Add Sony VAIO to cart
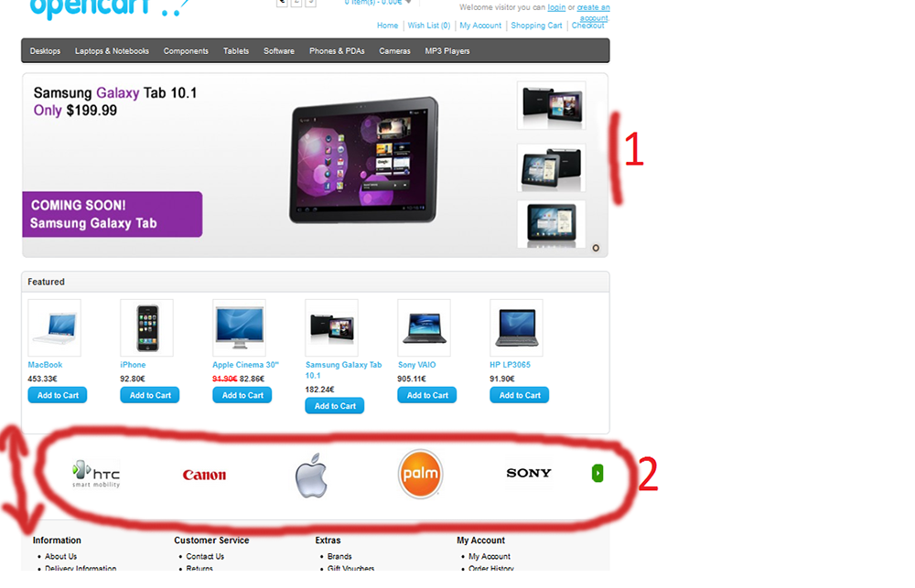Viewport: 915px width, 588px height. coord(427,395)
